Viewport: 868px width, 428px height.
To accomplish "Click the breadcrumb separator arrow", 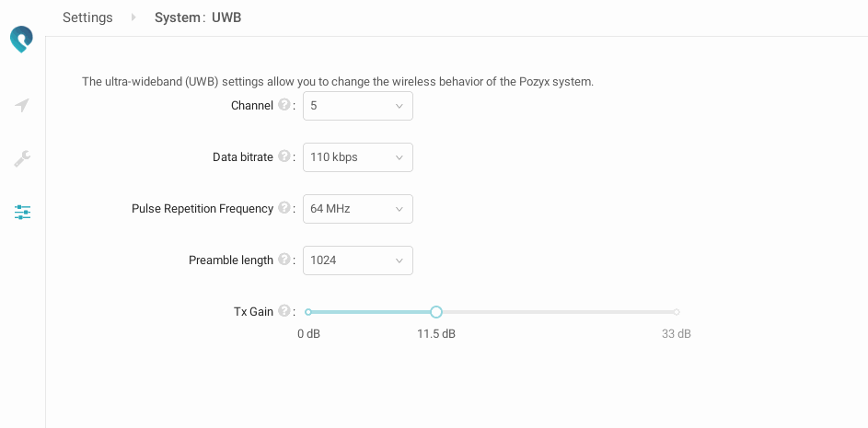I will pos(133,17).
